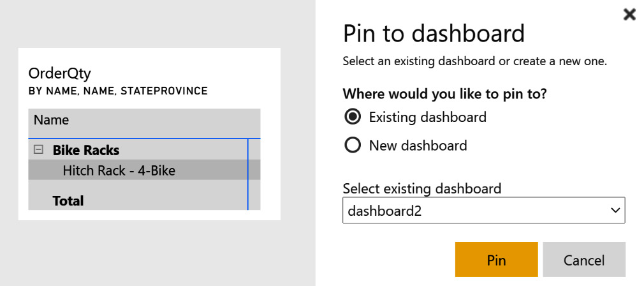Collapse the Bike Racks group icon
Image resolution: width=644 pixels, height=286 pixels.
(38, 150)
